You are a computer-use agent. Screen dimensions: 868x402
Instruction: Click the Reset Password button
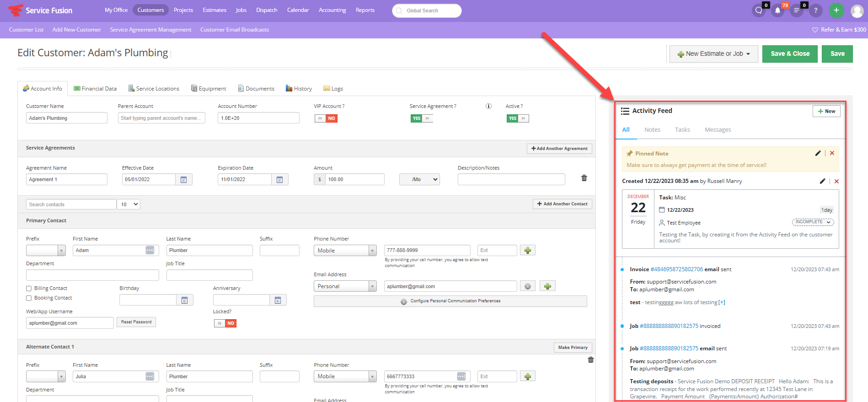(136, 322)
